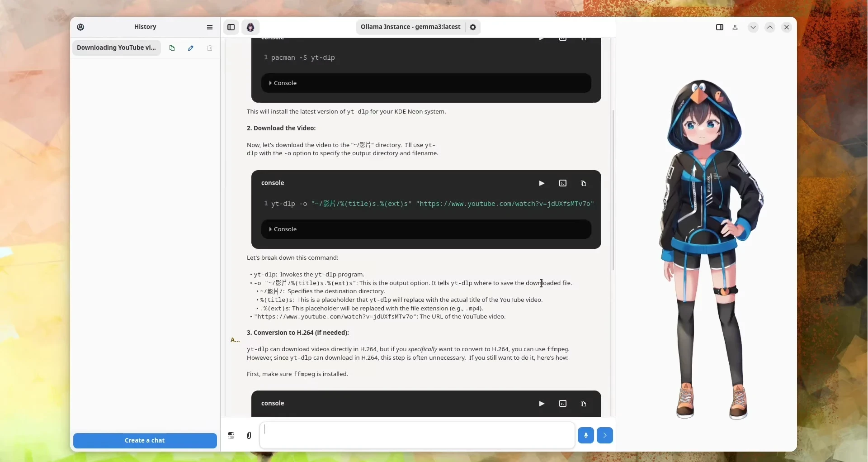Open the History hamburger menu
The height and width of the screenshot is (462, 868).
(210, 27)
